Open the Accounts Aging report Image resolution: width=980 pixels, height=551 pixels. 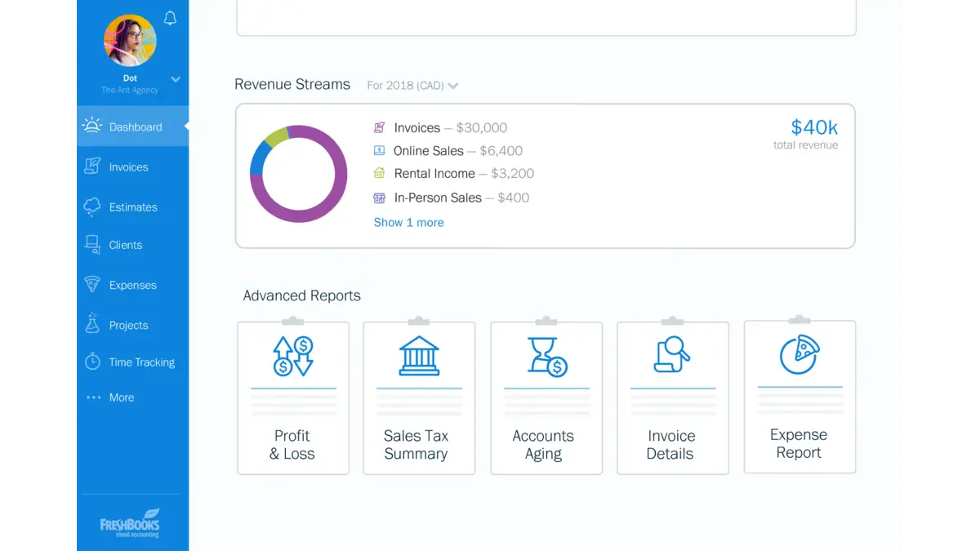pos(546,398)
